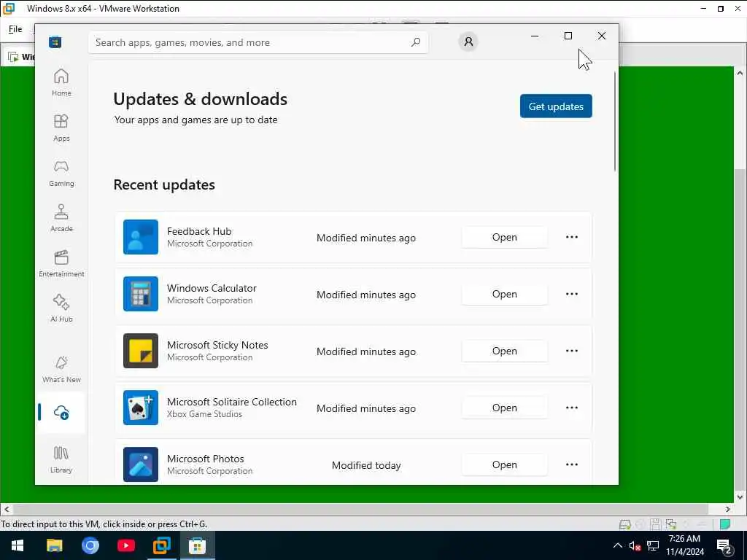The image size is (747, 560).
Task: Open File Explorer from the taskbar
Action: pyautogui.click(x=54, y=545)
